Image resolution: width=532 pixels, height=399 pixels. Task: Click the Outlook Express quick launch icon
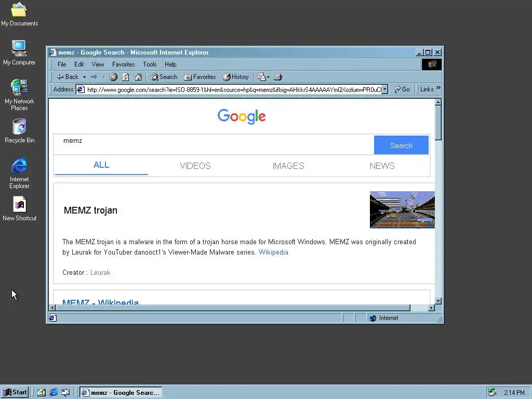coord(65,393)
